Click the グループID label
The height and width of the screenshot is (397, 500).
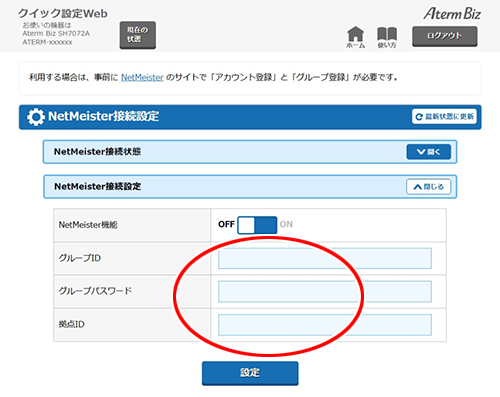click(80, 258)
